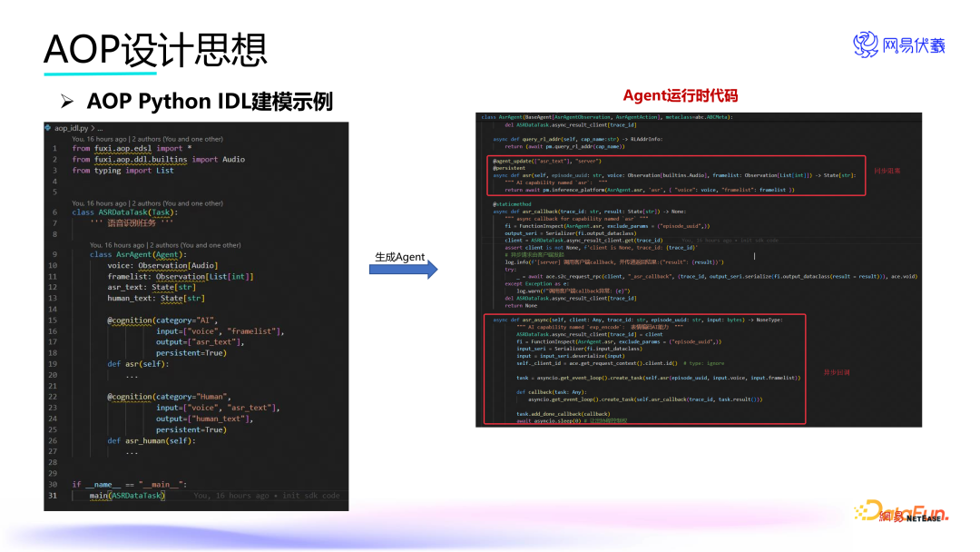Click line 'from fuxi.aop.ddl.builtins import Audio'
980x552 pixels.
[158, 160]
